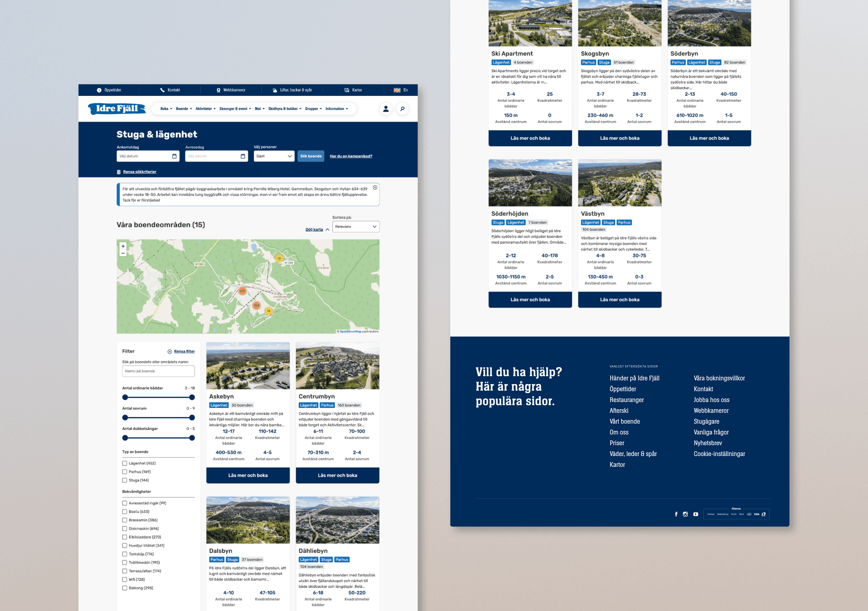Viewport: 868px width, 611px height.
Task: Expand the Aktiviteter menu
Action: click(x=206, y=109)
